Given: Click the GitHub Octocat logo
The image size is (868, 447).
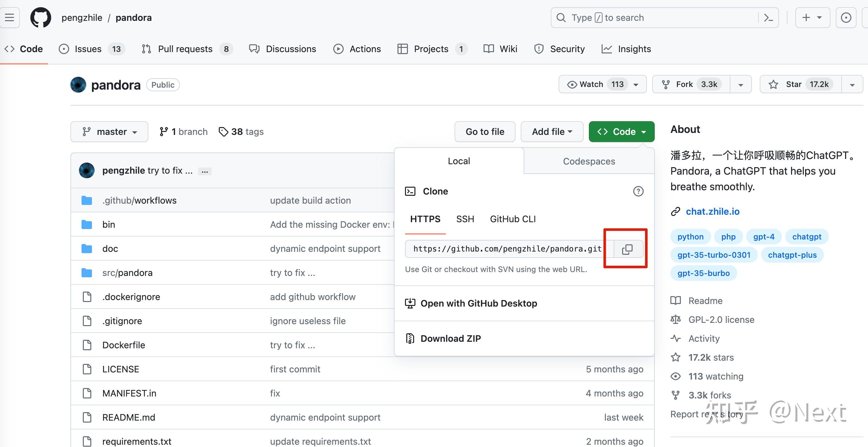Looking at the screenshot, I should point(41,18).
